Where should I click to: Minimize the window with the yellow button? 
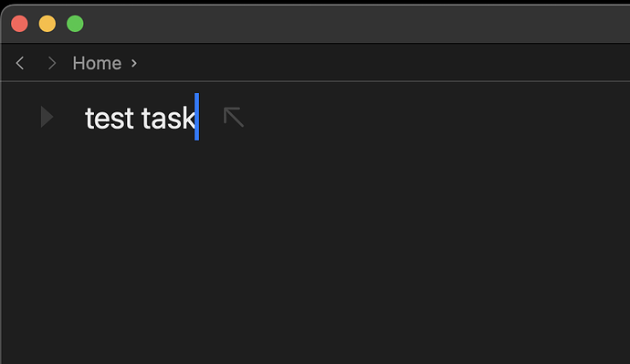click(x=47, y=24)
